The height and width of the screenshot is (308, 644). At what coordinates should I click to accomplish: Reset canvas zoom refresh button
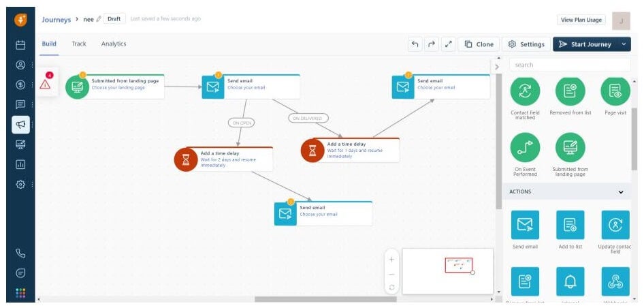391,288
